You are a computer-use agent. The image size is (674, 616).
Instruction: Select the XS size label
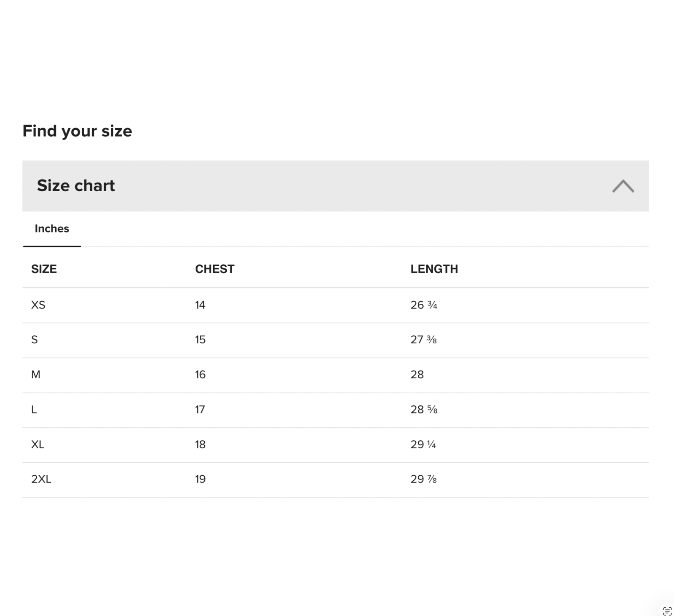tap(38, 305)
